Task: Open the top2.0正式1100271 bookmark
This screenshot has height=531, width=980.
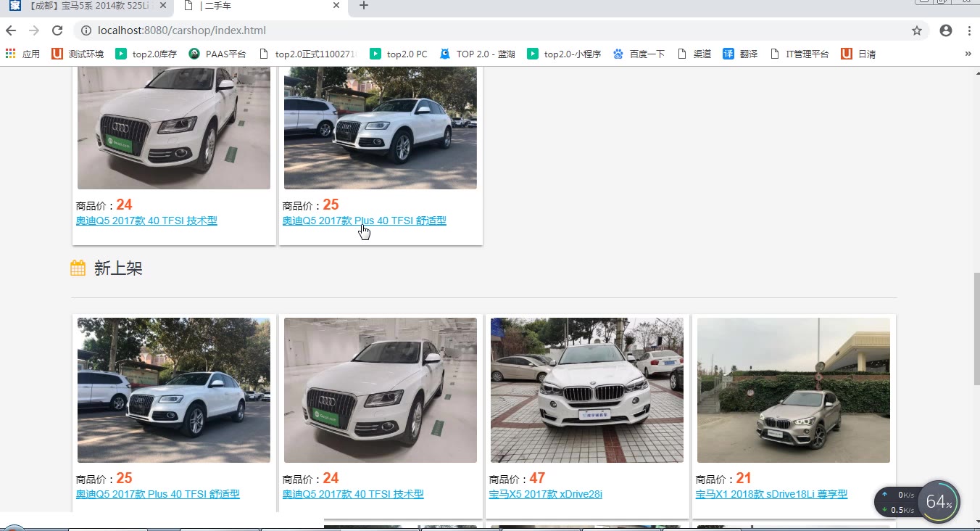Action: tap(308, 54)
